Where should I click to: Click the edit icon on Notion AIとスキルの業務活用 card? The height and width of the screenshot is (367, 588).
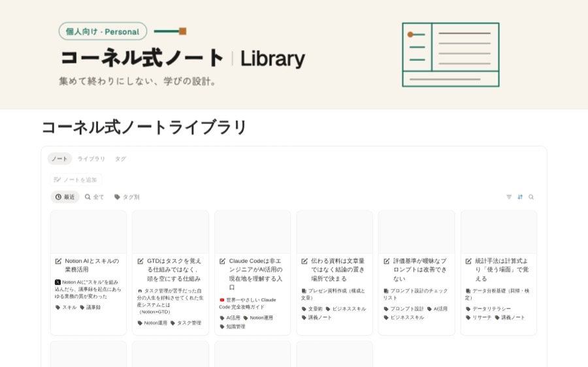[x=58, y=261]
